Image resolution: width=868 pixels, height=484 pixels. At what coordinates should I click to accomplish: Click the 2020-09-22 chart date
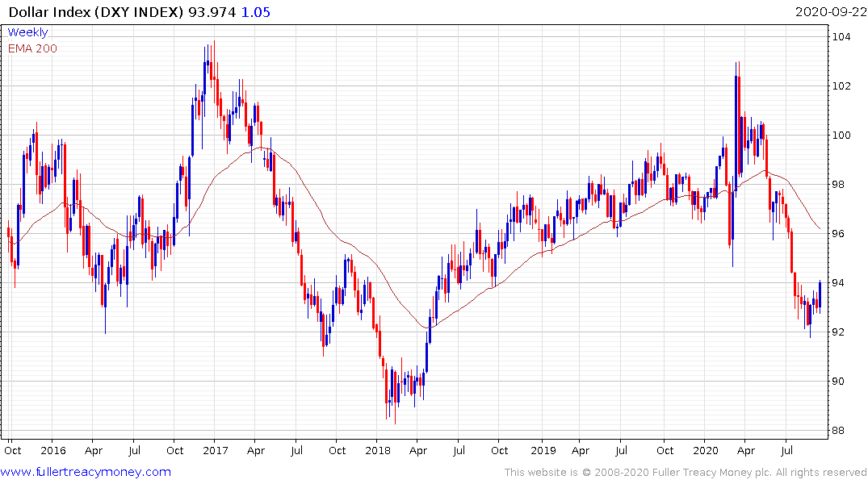[830, 12]
